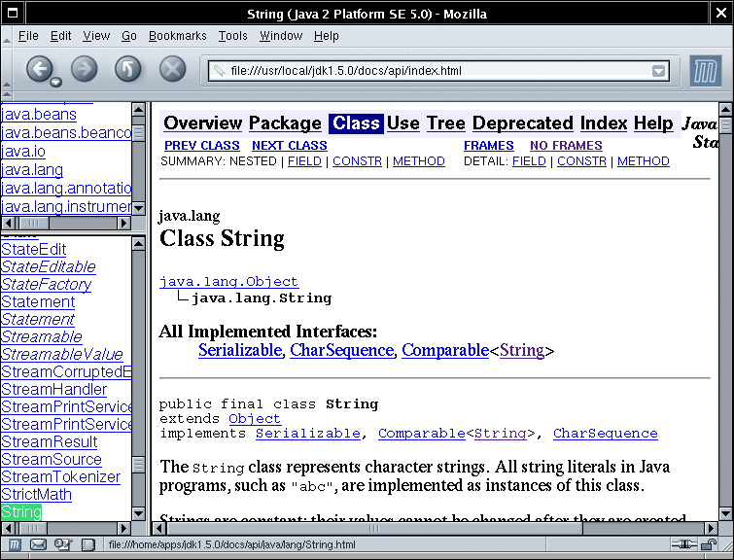Click the NO FRAMES link
The width and height of the screenshot is (734, 560).
pos(566,146)
